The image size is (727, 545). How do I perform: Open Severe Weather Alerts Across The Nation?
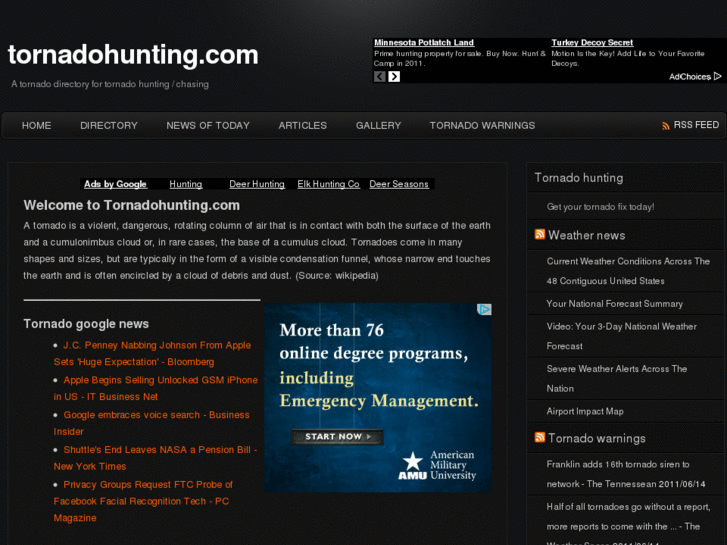(617, 378)
